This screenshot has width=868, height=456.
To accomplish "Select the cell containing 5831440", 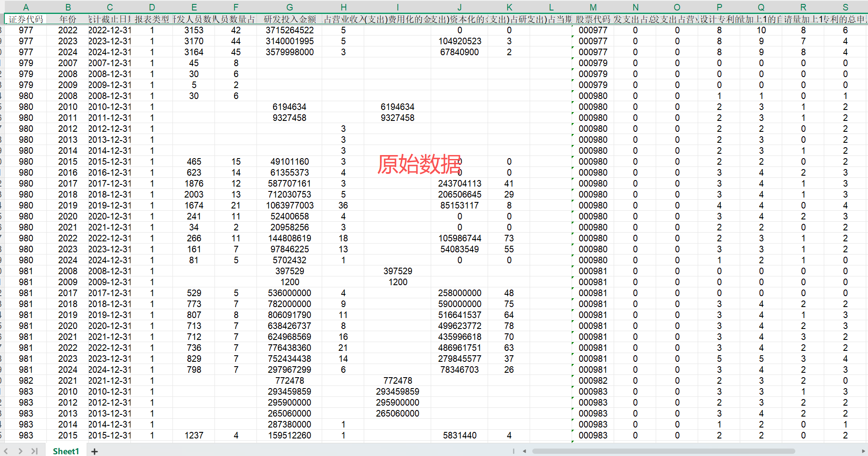I will tap(460, 435).
